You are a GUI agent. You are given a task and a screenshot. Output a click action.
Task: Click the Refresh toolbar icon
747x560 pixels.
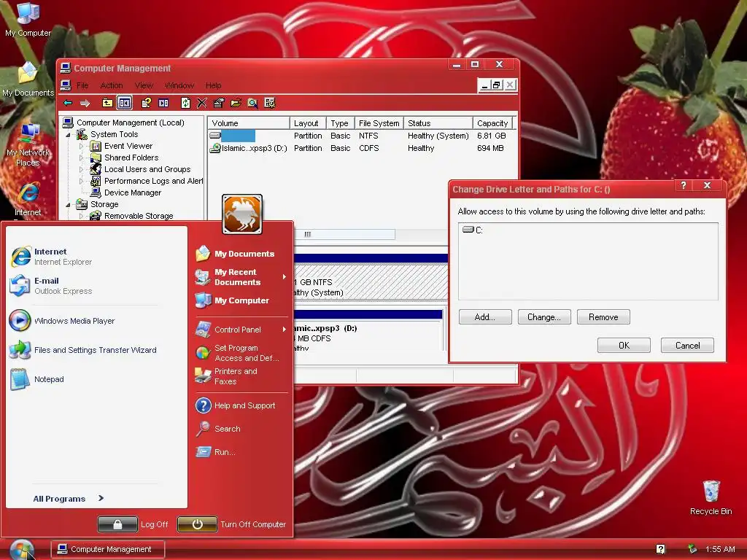click(186, 103)
